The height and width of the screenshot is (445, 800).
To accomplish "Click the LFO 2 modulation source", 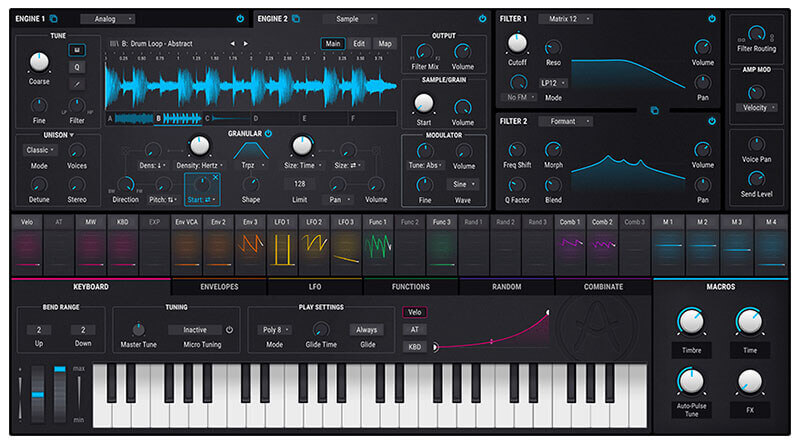I will tap(314, 244).
